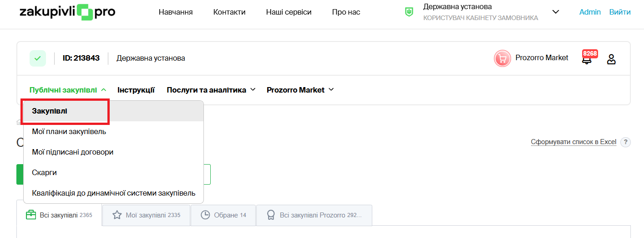Open Мої підписані договори menu item
Screen dimensions: 644x238
tap(73, 152)
